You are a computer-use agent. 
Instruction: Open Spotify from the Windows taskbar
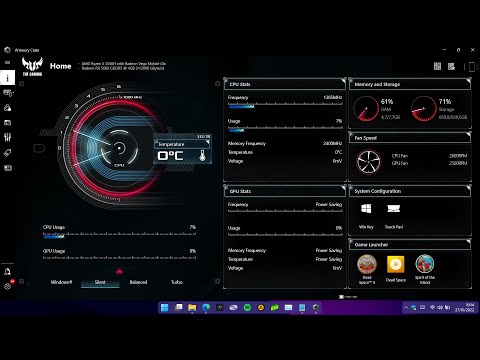click(x=247, y=307)
